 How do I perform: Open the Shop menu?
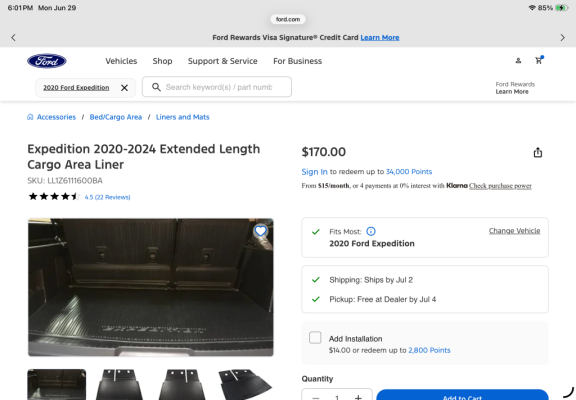162,61
